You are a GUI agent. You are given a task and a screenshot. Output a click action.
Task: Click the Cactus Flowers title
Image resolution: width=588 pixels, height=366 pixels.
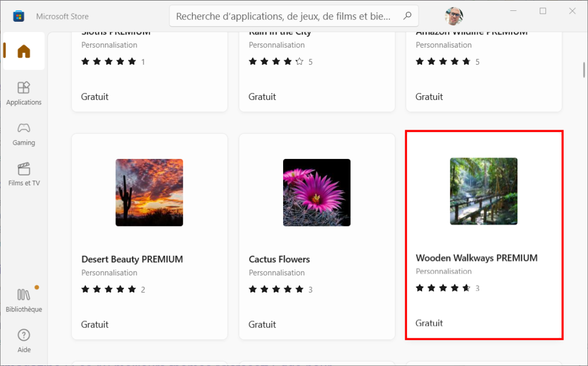click(279, 259)
